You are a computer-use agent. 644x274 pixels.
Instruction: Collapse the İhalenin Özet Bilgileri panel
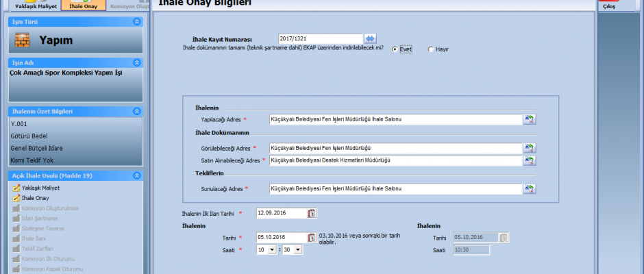click(137, 111)
